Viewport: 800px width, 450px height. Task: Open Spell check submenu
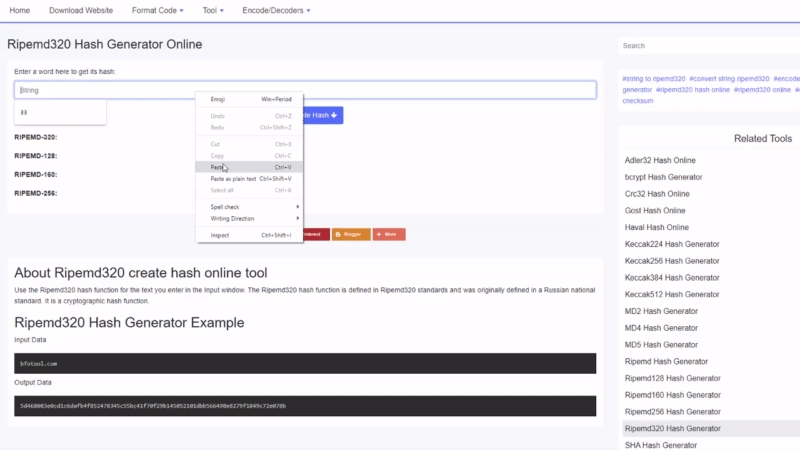[249, 207]
